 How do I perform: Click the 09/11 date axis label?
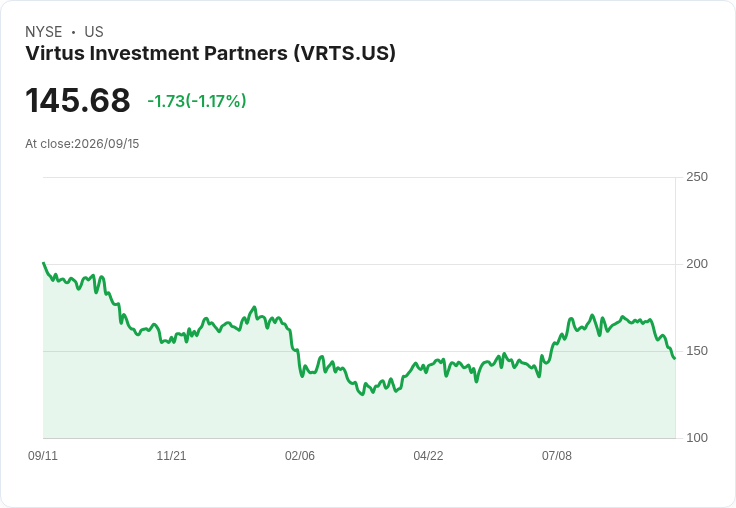point(43,455)
